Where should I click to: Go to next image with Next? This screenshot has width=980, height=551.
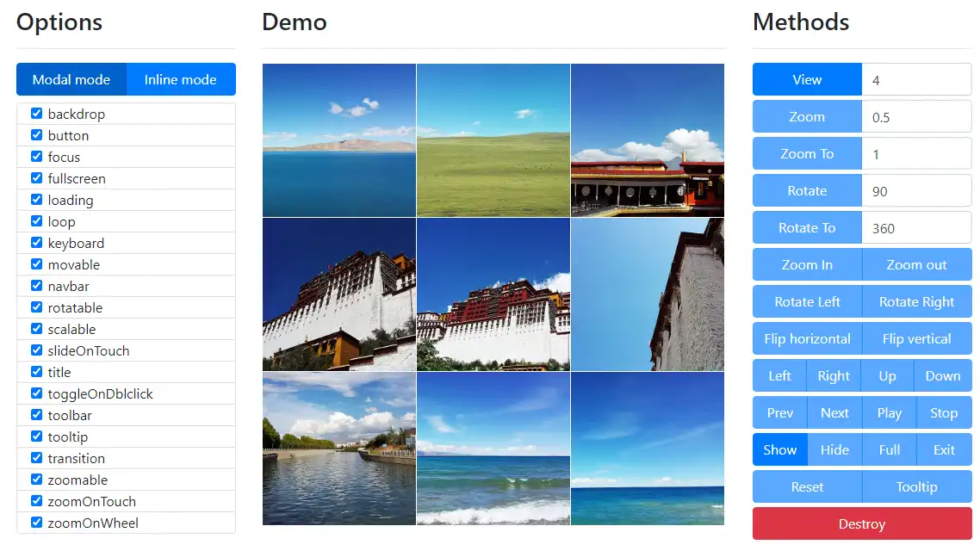pos(835,413)
